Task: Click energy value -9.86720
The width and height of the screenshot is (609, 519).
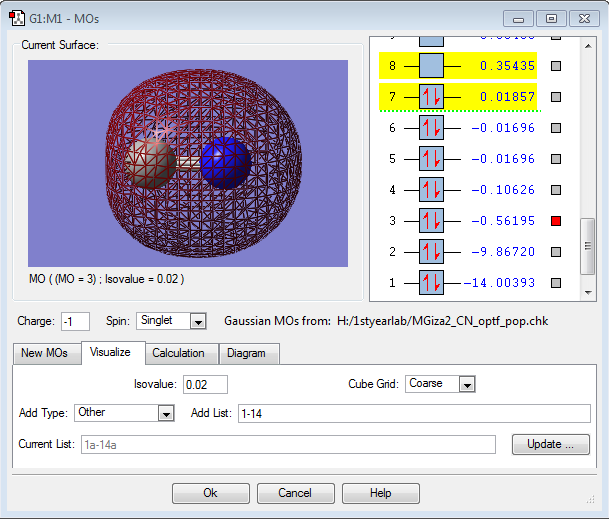Action: click(x=503, y=252)
